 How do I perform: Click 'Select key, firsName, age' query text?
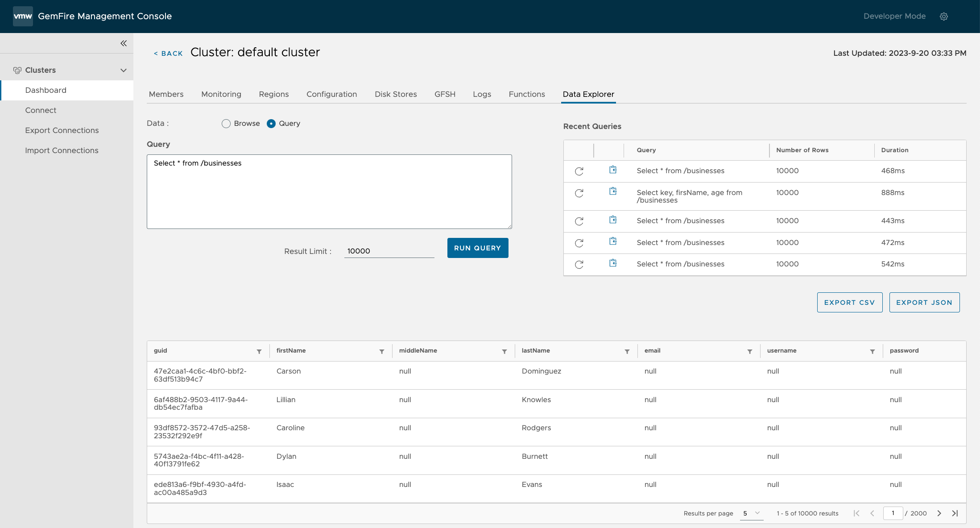pos(689,196)
